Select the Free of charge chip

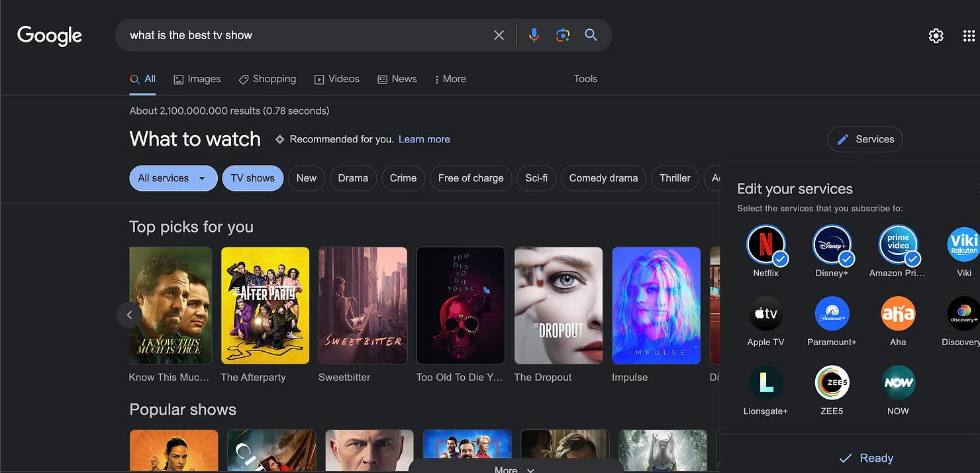coord(471,178)
